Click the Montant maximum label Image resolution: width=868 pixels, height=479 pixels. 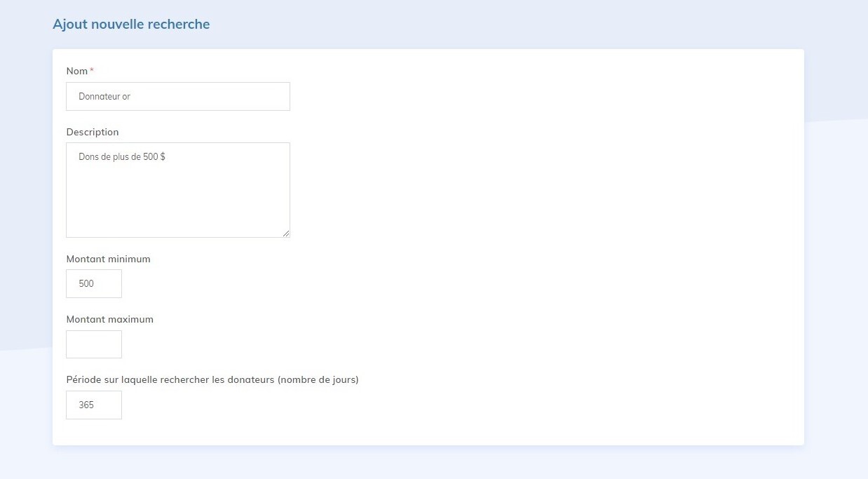coord(109,319)
